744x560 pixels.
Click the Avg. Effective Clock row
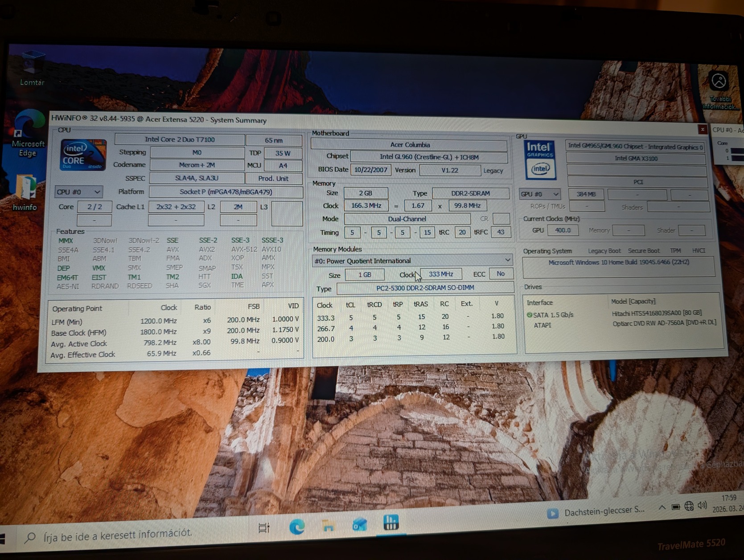click(x=175, y=354)
